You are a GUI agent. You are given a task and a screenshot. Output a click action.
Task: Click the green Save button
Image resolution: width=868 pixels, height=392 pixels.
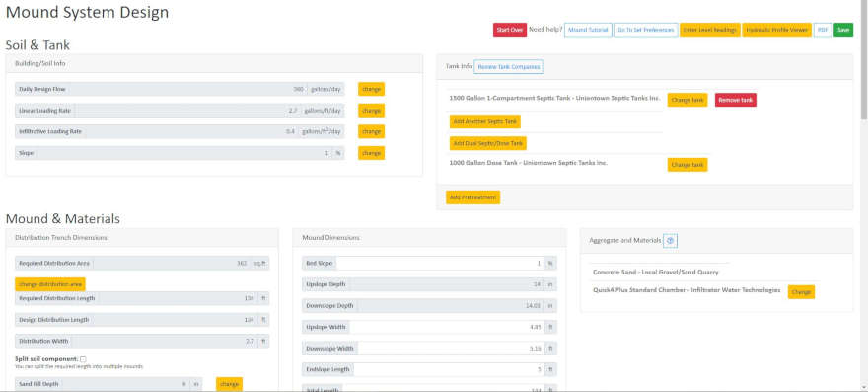(843, 30)
